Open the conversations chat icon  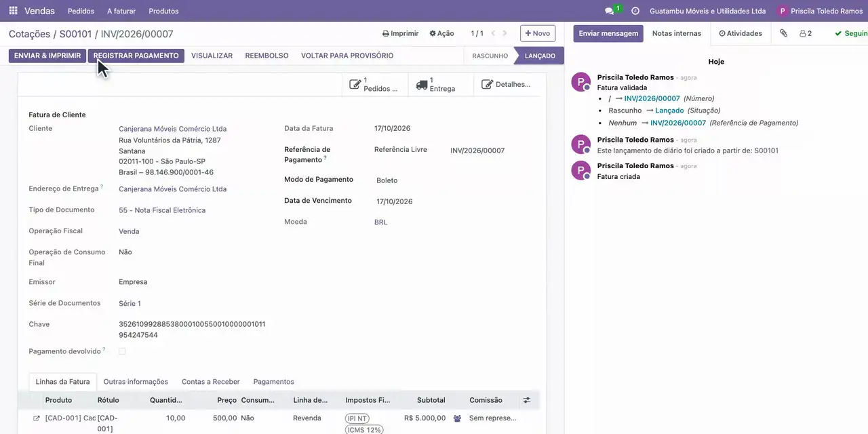click(x=609, y=11)
